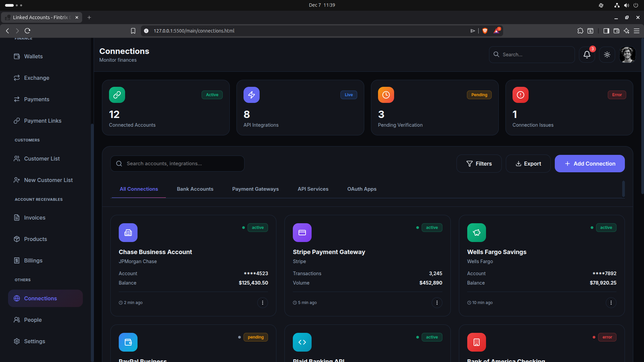Open three-dot menu on Stripe Payment Gateway card
The width and height of the screenshot is (644, 362).
437,303
